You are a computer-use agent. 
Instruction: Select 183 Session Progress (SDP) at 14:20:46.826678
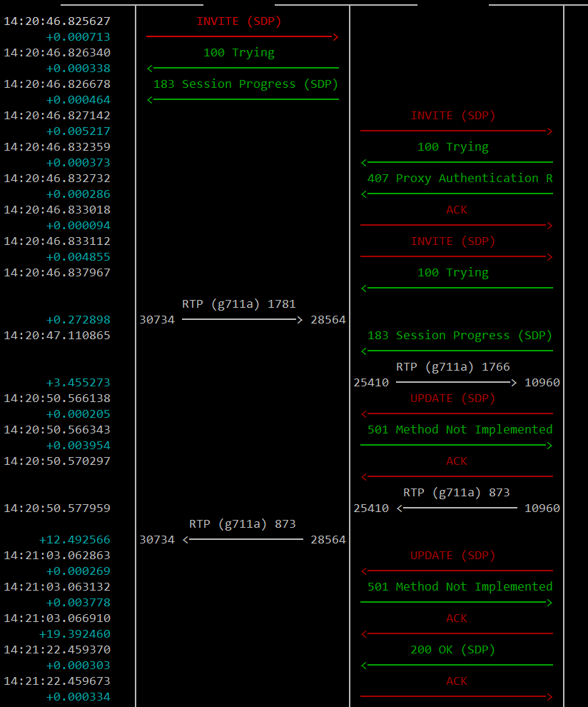(245, 84)
